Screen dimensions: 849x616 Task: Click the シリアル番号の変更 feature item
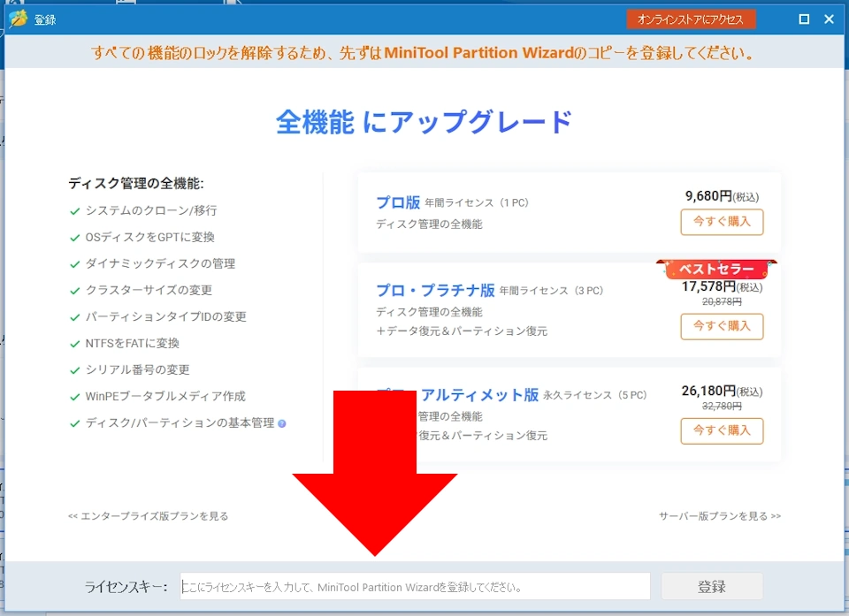[x=138, y=369]
